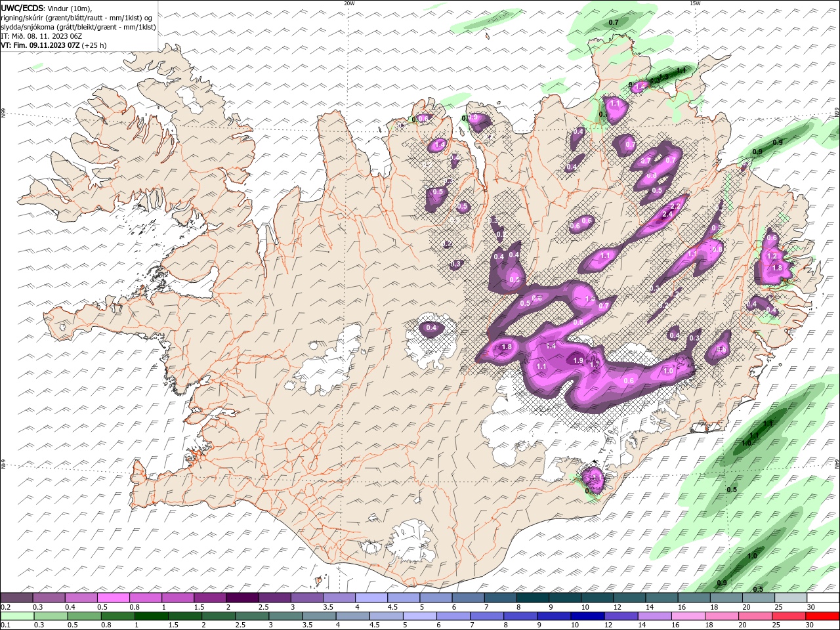
Task: Click the dark teal 8–9 snow legend swatch
Action: point(532,598)
